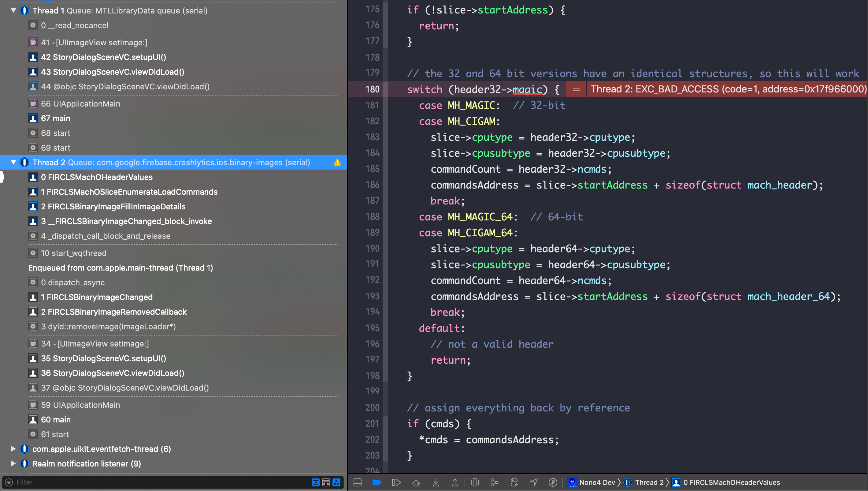868x491 pixels.
Task: Click line number 195 in gutter
Action: coord(372,328)
